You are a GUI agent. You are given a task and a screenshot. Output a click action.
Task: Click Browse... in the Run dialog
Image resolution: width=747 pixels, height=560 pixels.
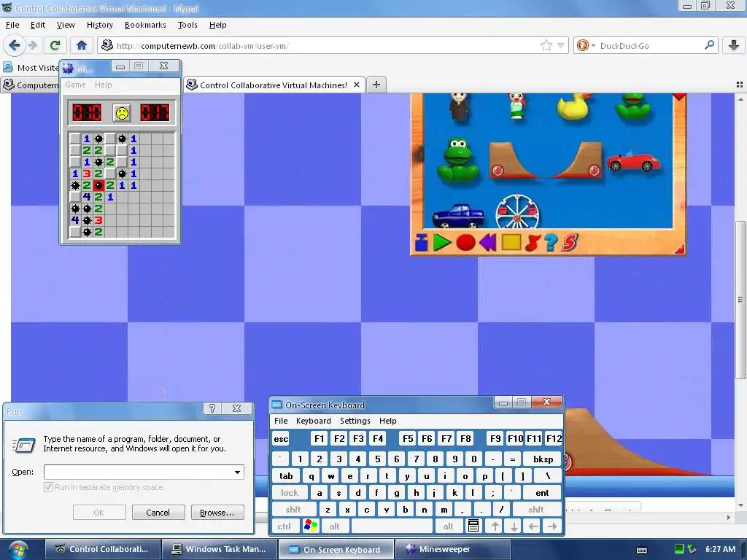pyautogui.click(x=217, y=513)
